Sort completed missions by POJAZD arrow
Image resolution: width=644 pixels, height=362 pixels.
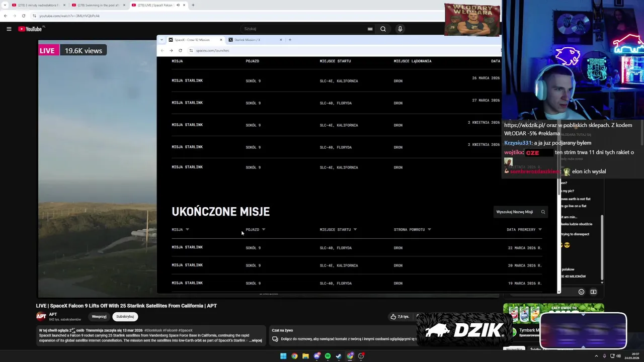264,229
